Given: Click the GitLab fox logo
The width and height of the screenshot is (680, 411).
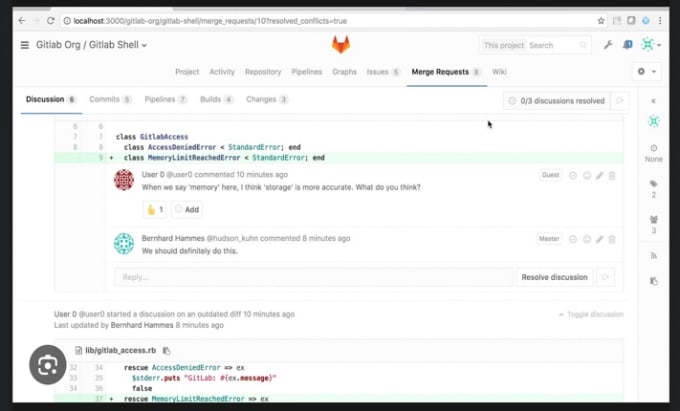Looking at the screenshot, I should pyautogui.click(x=341, y=45).
